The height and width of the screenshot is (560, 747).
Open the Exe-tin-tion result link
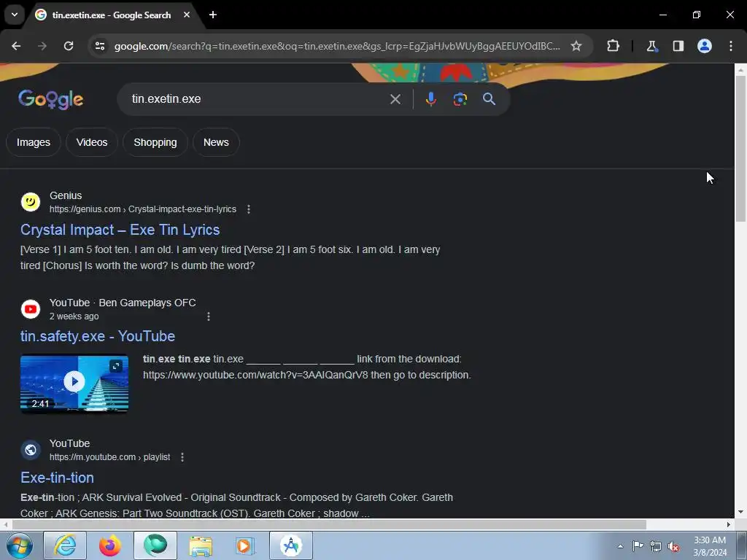pos(57,478)
